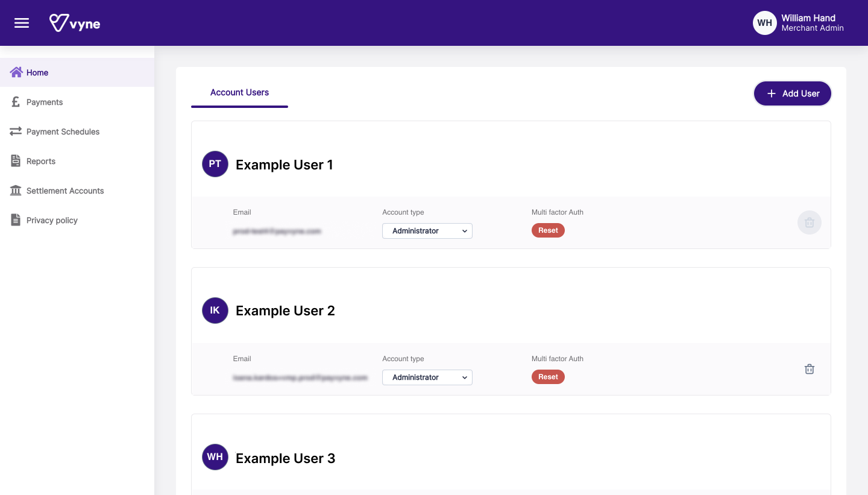Delete Example User 2 with trash icon
Image resolution: width=868 pixels, height=495 pixels.
[x=810, y=369]
